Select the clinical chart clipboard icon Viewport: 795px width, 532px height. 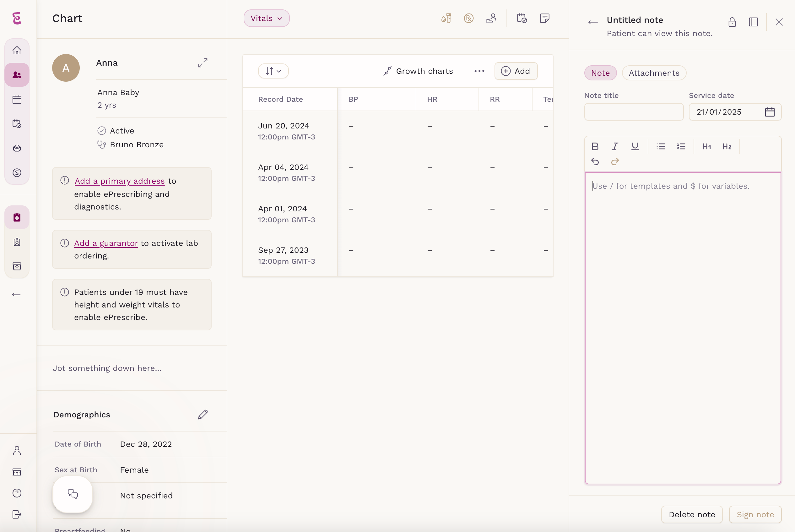[17, 218]
